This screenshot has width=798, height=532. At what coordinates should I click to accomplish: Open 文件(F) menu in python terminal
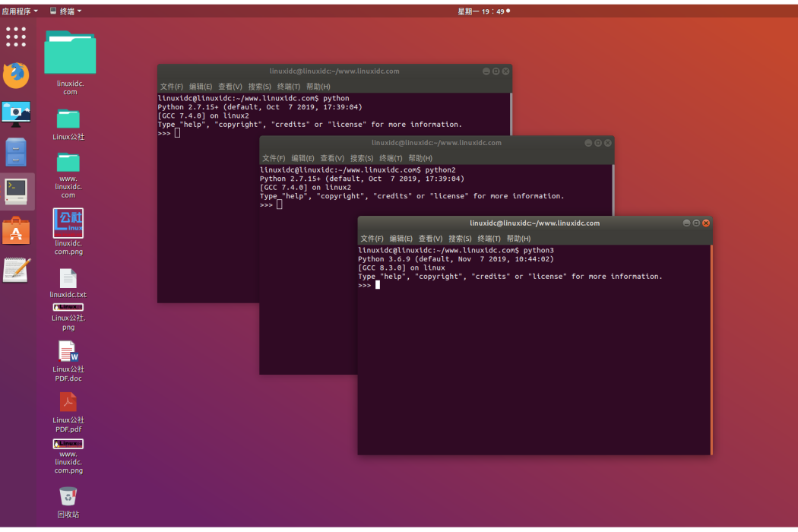point(172,87)
